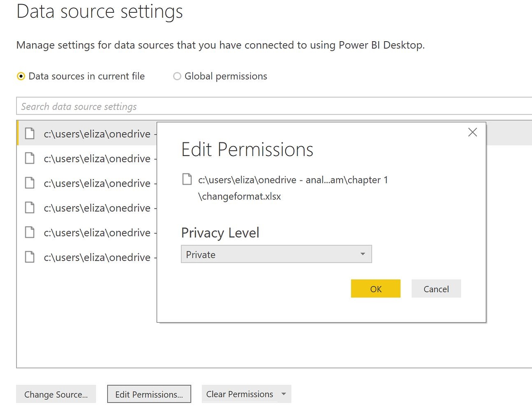Switch to Global permissions
This screenshot has width=532, height=412.
[x=177, y=76]
